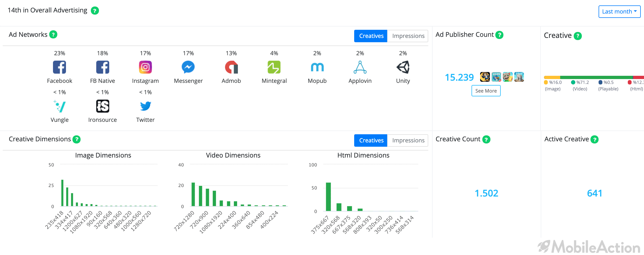Click the third publisher app thumbnail
644x255 pixels.
click(x=508, y=77)
